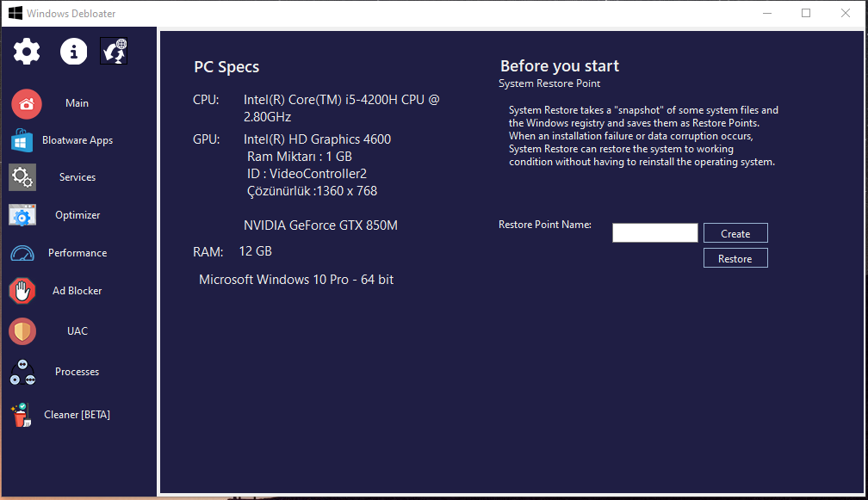Click the UAC shield icon
The image size is (868, 500).
click(22, 330)
